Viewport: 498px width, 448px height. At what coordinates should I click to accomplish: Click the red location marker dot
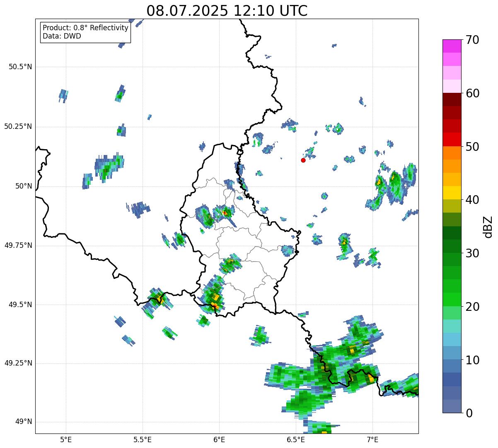point(303,160)
